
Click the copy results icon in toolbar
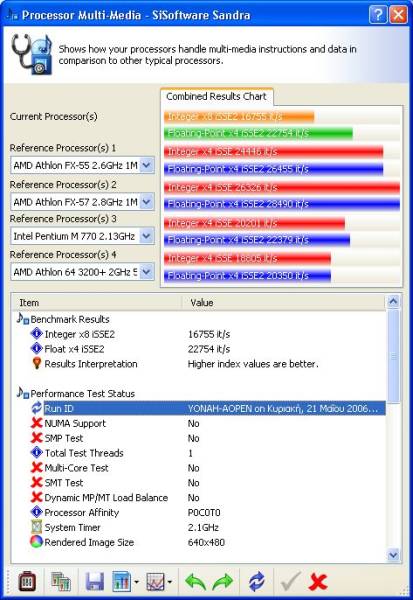coord(61,582)
